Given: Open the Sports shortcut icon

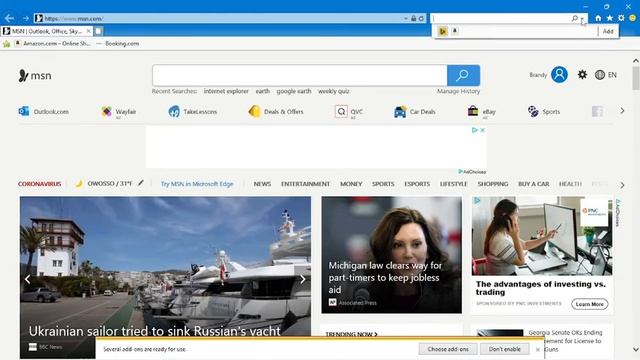Looking at the screenshot, I should (x=533, y=111).
